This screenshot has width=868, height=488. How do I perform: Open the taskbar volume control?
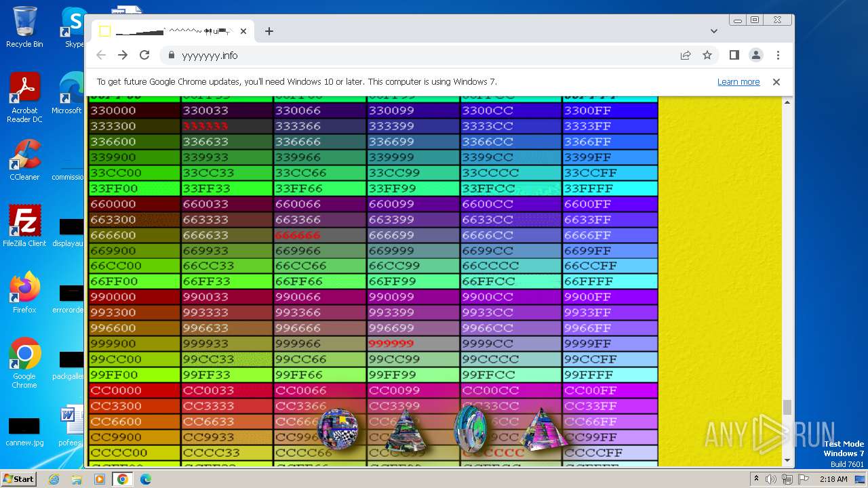coord(771,479)
